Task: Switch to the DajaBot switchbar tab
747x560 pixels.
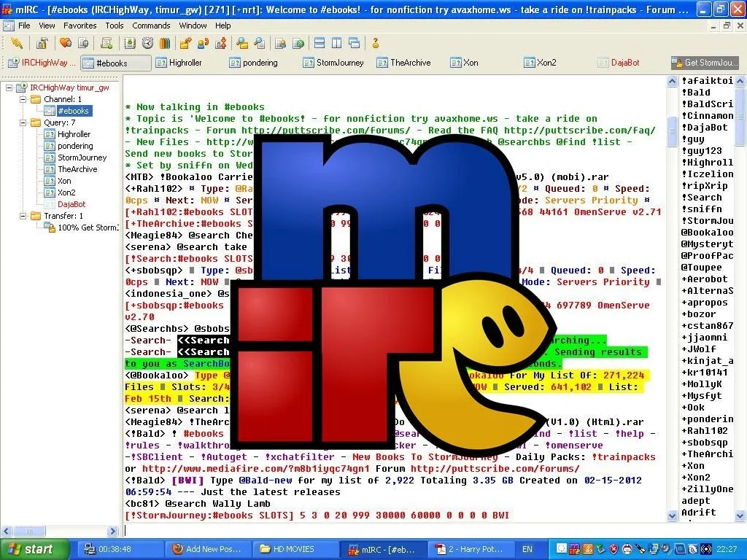Action: click(625, 63)
